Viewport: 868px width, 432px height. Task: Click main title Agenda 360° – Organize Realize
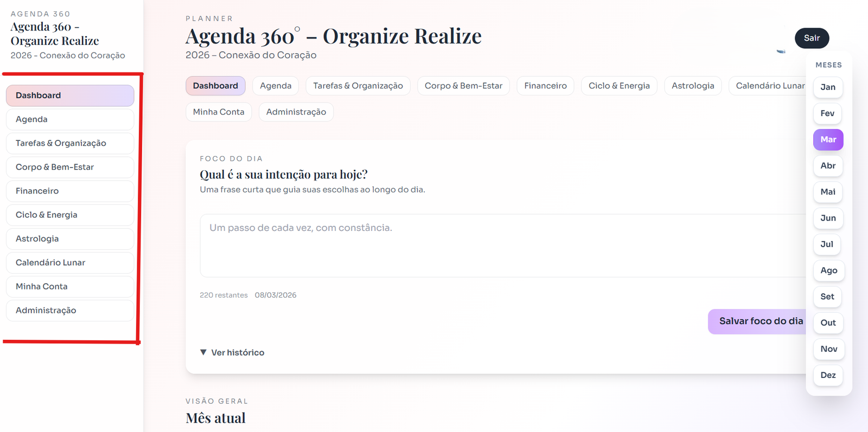(x=334, y=36)
